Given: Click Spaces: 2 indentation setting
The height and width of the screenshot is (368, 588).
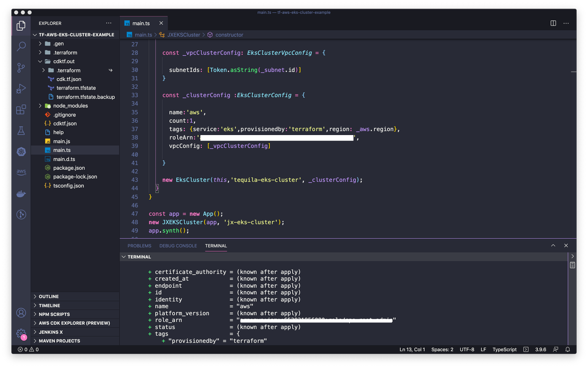Looking at the screenshot, I should pos(442,349).
